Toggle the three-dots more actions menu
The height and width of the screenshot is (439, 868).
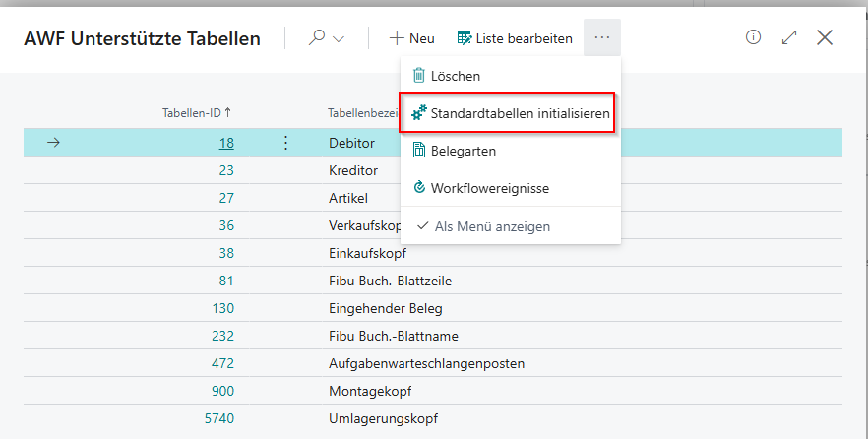[602, 38]
